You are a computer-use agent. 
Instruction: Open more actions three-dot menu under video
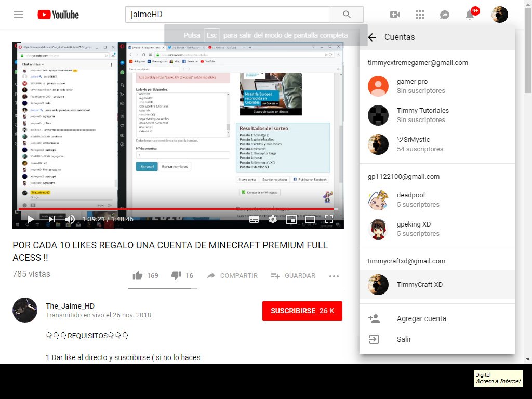[334, 276]
